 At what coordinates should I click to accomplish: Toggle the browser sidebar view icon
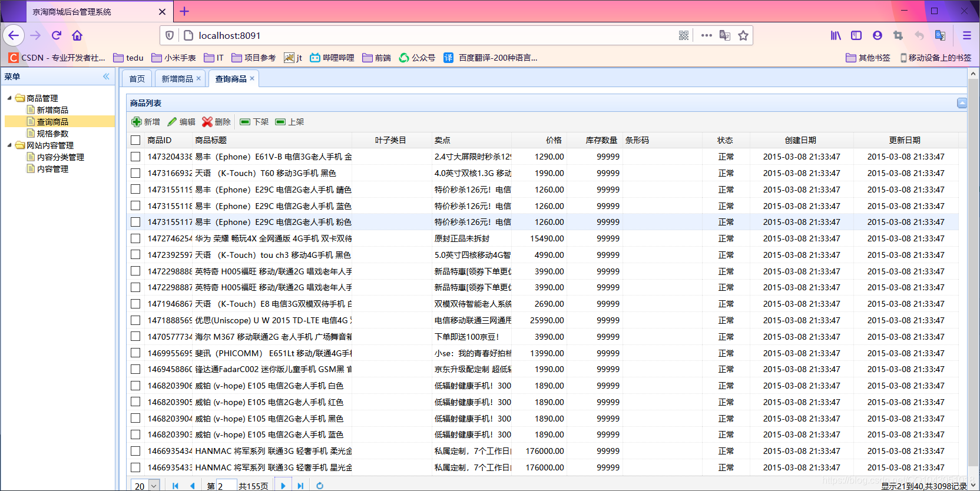(x=856, y=35)
